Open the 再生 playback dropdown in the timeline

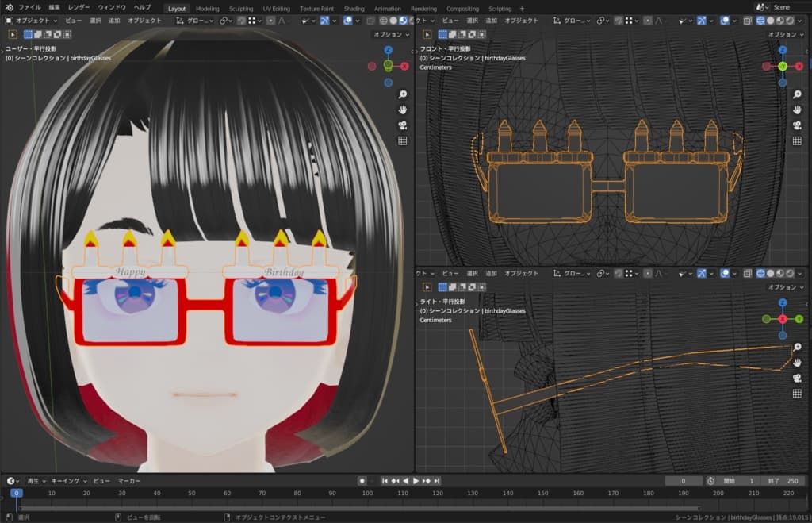point(36,481)
